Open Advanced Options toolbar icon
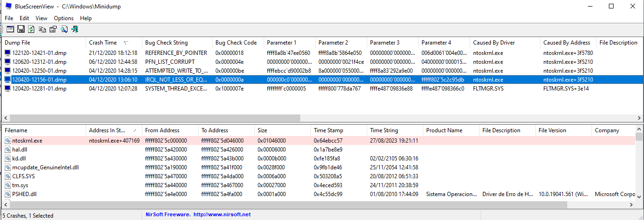Image resolution: width=644 pixels, height=220 pixels. coord(10,29)
